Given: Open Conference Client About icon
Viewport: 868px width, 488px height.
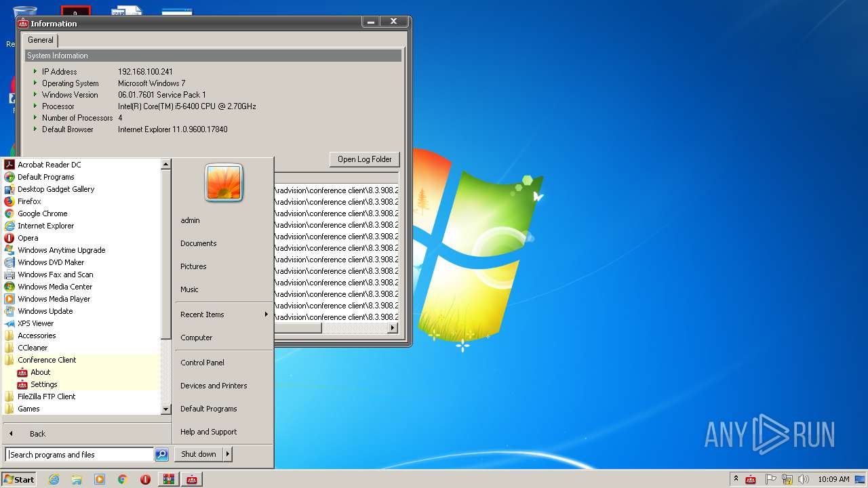Looking at the screenshot, I should coord(22,372).
